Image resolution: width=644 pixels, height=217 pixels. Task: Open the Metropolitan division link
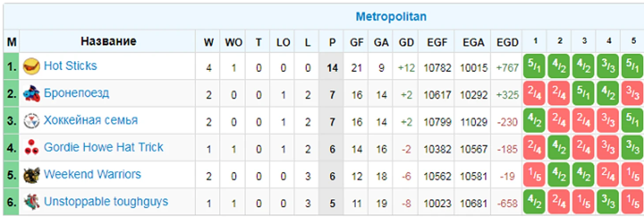391,17
